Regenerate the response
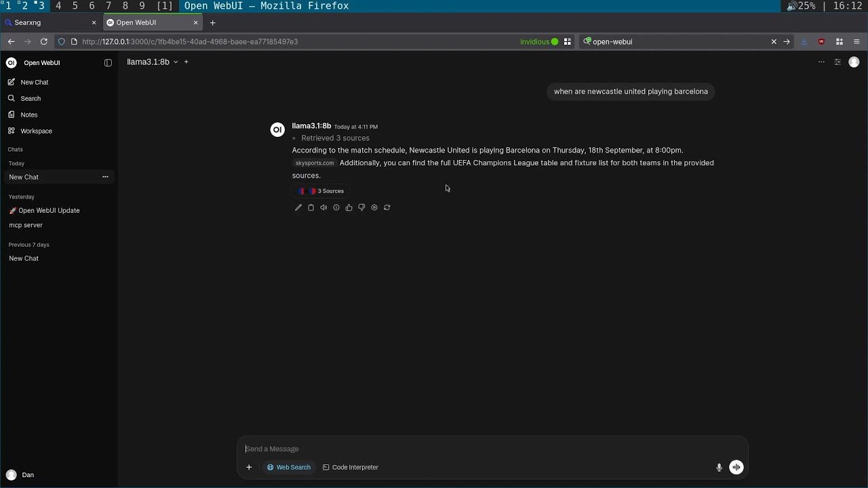Image resolution: width=868 pixels, height=488 pixels. pyautogui.click(x=387, y=207)
